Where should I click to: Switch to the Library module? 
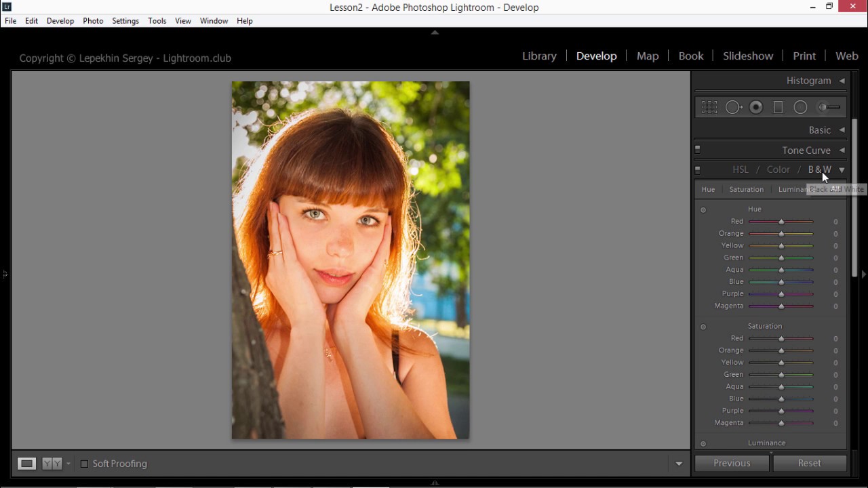[x=539, y=56]
